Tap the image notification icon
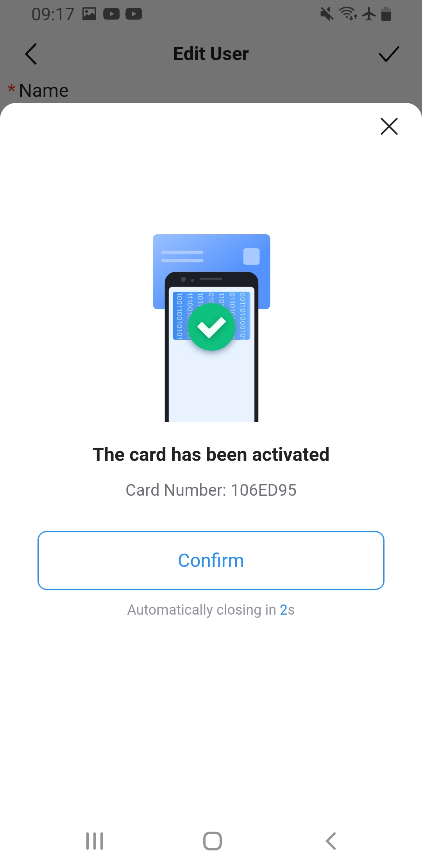Viewport: 422px width, 868px height. (x=89, y=14)
